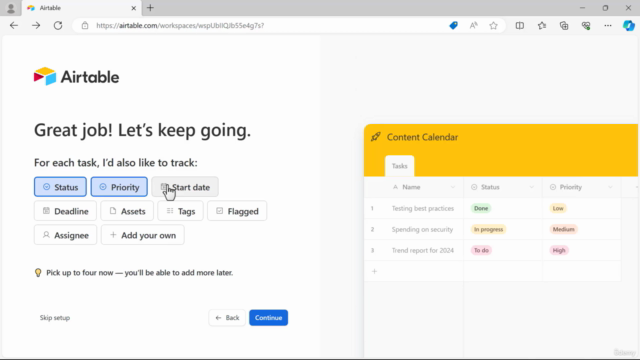Click the In progress status tag
This screenshot has width=640, height=360.
click(x=489, y=229)
